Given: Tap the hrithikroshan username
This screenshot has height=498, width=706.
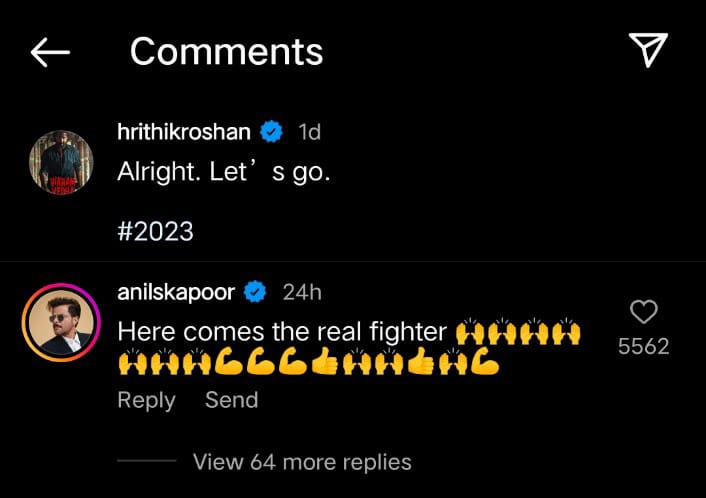Looking at the screenshot, I should tap(184, 132).
